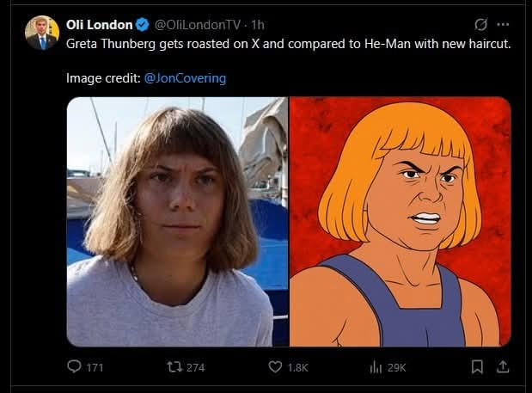The image size is (532, 393).
Task: Click the 274 reposts count
Action: [195, 367]
